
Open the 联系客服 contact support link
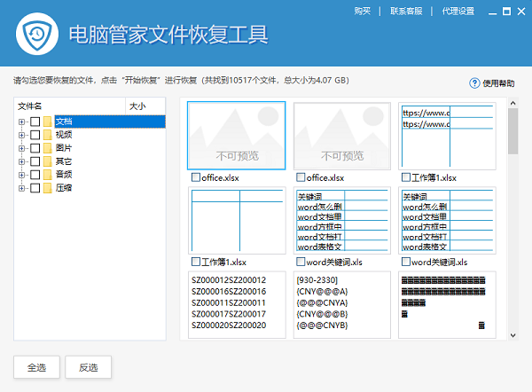click(x=406, y=12)
